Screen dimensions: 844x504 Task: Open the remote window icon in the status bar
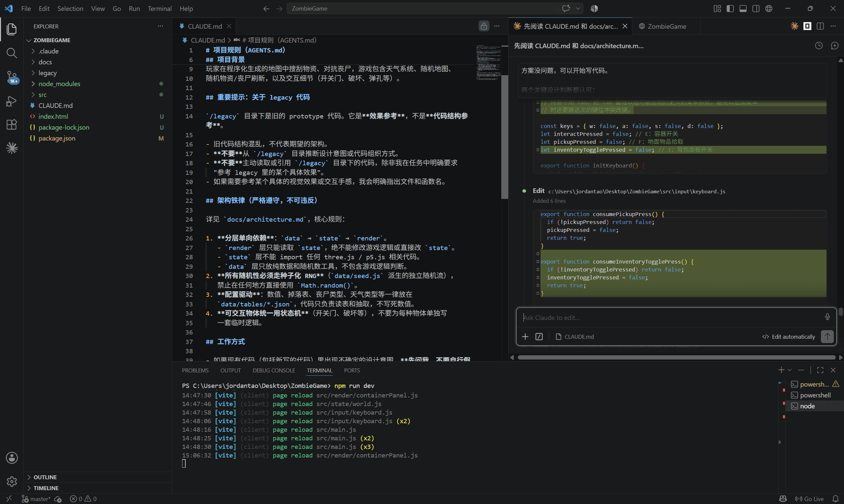click(x=9, y=499)
